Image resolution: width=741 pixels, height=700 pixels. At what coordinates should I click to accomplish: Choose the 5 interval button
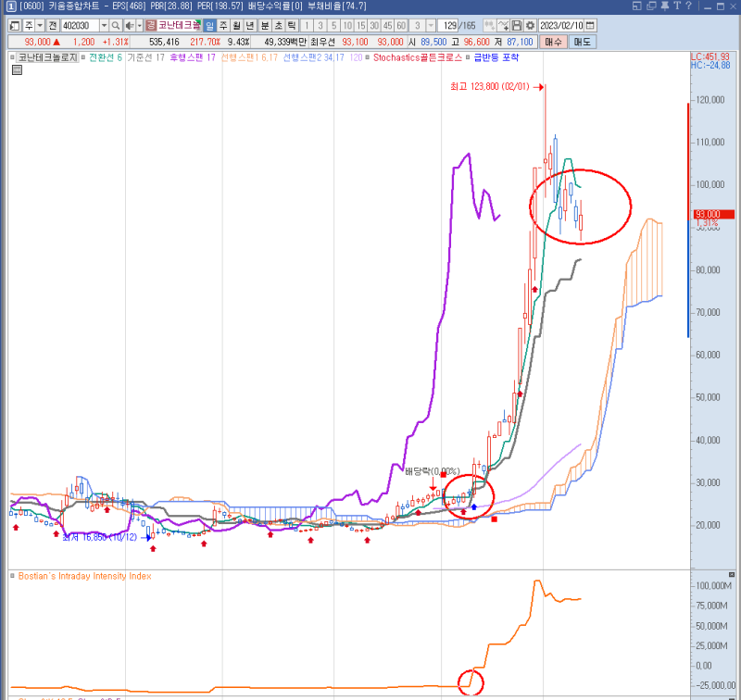click(334, 26)
